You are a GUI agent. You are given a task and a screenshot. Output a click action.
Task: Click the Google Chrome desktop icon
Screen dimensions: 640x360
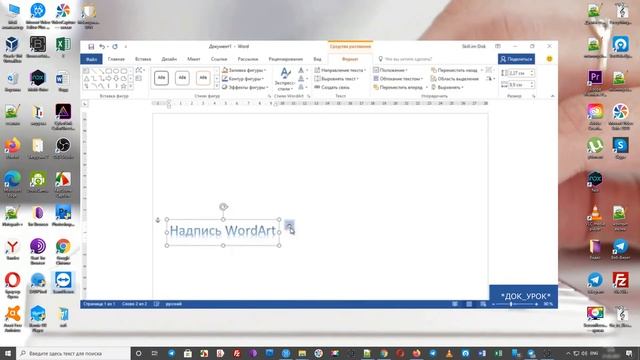pos(63,251)
